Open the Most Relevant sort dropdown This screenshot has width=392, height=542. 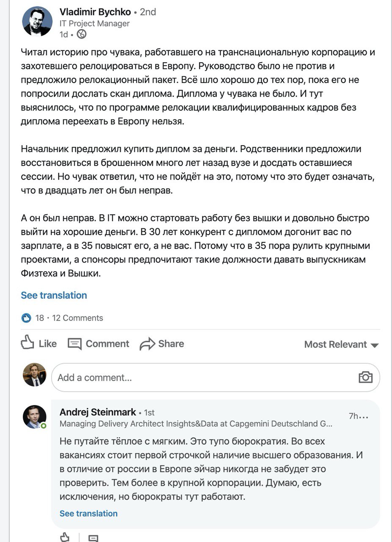341,345
